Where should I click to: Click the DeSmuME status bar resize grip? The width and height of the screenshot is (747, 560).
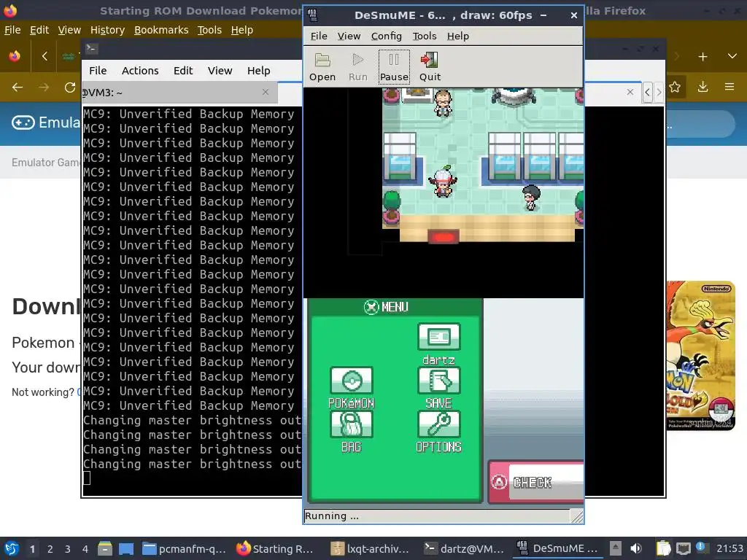(x=577, y=516)
